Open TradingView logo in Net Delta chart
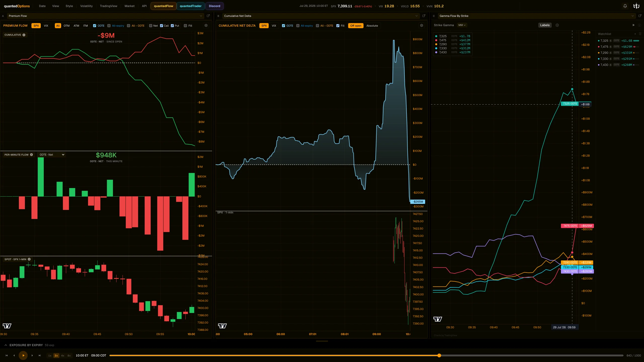This screenshot has width=644, height=362. pos(222,326)
